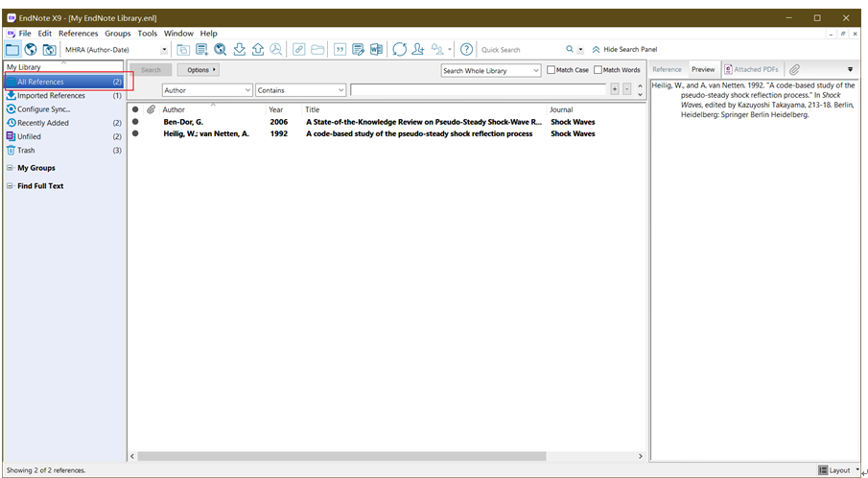The height and width of the screenshot is (478, 868).
Task: Switch to Local Library Mode icon
Action: pos(12,50)
